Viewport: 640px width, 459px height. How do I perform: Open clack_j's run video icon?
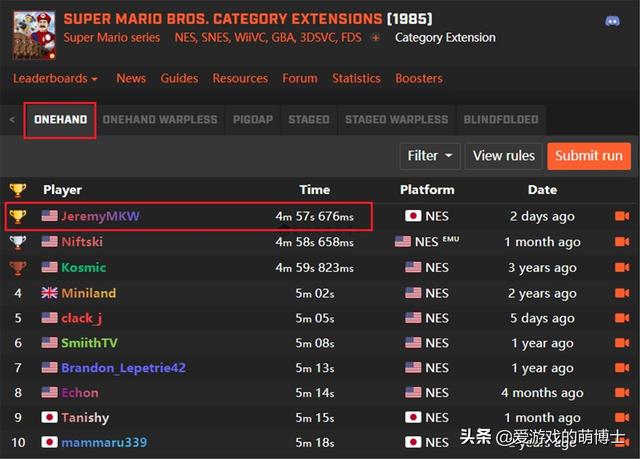[622, 318]
